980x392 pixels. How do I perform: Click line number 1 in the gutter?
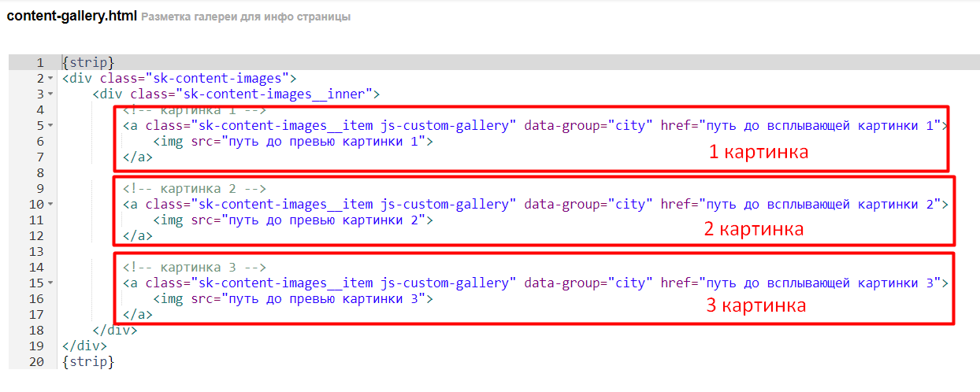coord(39,62)
